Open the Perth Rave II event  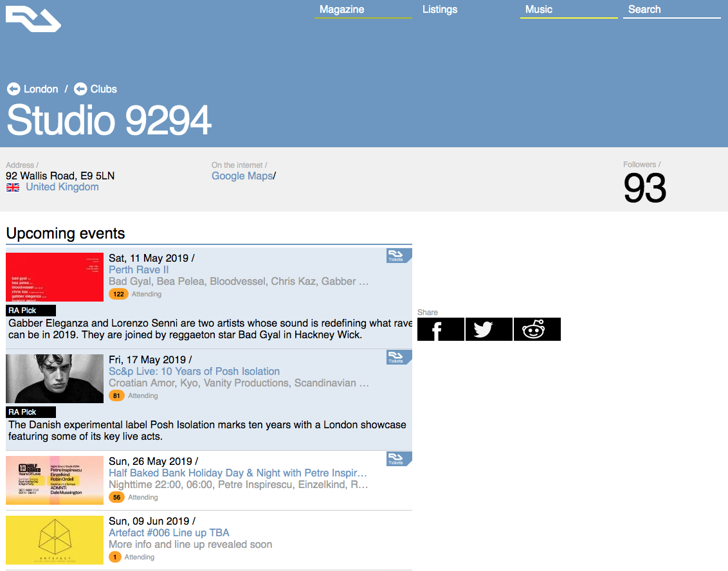click(x=139, y=269)
